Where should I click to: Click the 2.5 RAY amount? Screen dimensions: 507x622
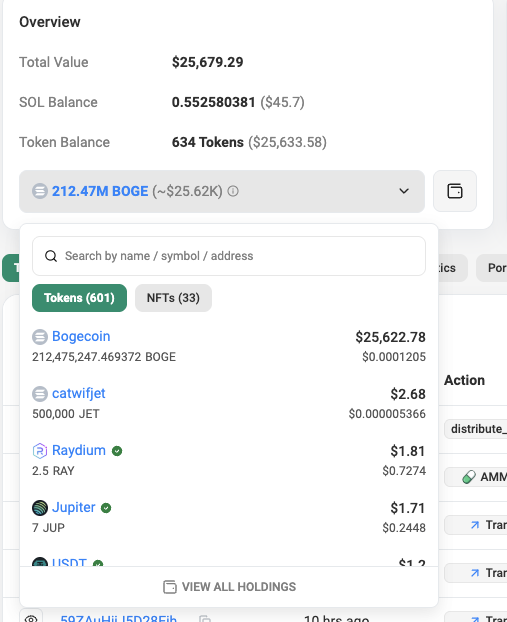point(53,471)
